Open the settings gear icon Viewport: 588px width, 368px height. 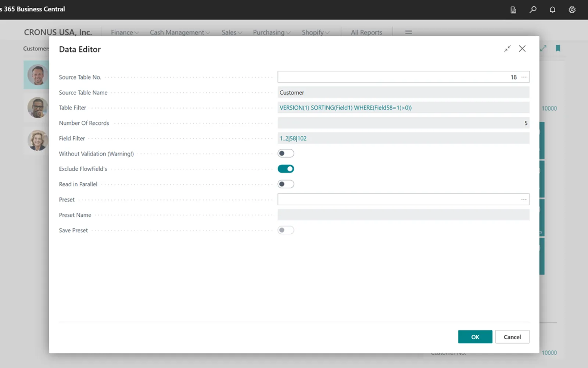(x=572, y=10)
